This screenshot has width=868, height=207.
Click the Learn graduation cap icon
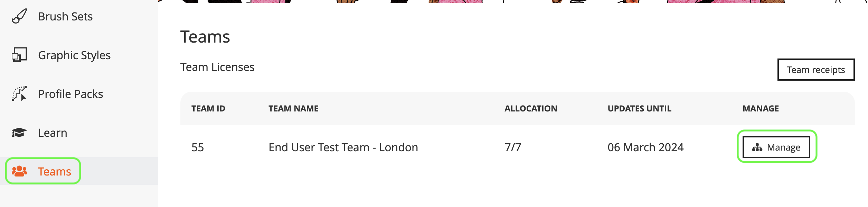[19, 133]
